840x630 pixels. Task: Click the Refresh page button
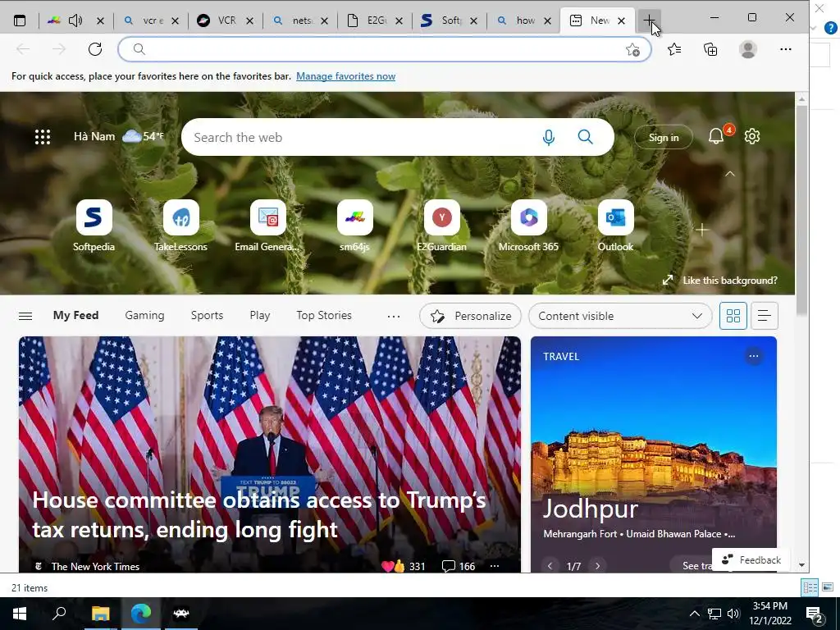(x=95, y=49)
